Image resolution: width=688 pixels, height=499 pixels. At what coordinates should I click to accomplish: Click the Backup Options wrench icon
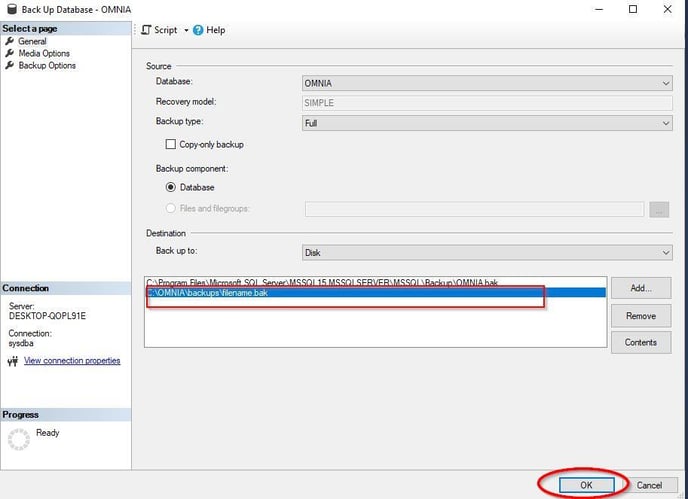9,66
